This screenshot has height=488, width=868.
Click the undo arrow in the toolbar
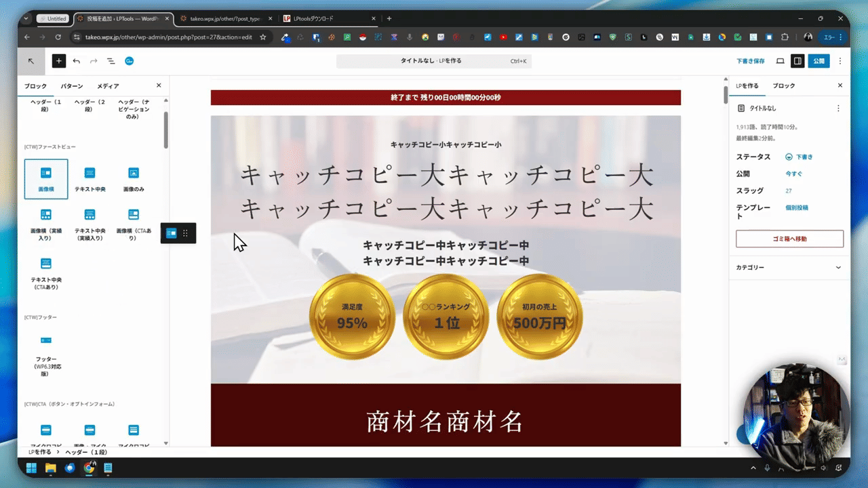coord(77,61)
